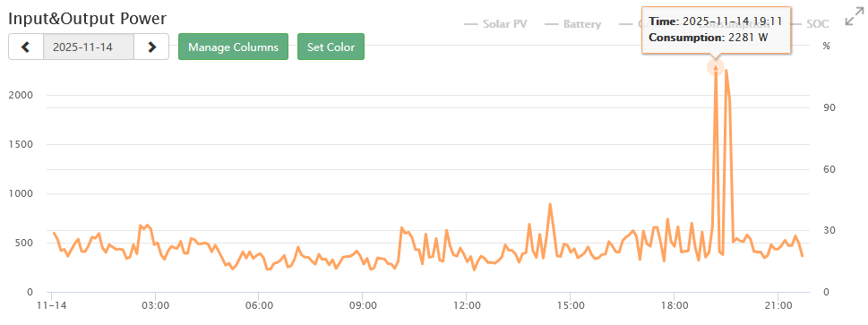
Task: Select the highlighted 19:11 peak data point
Action: click(x=716, y=67)
